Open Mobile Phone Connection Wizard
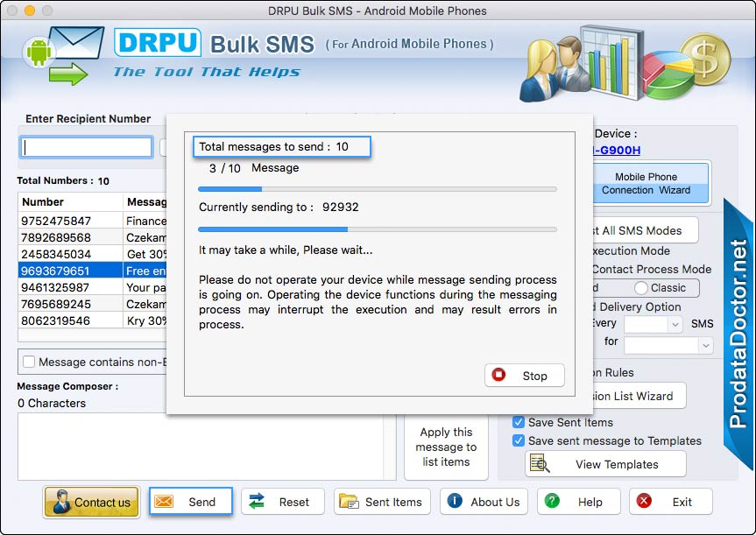 pos(651,183)
